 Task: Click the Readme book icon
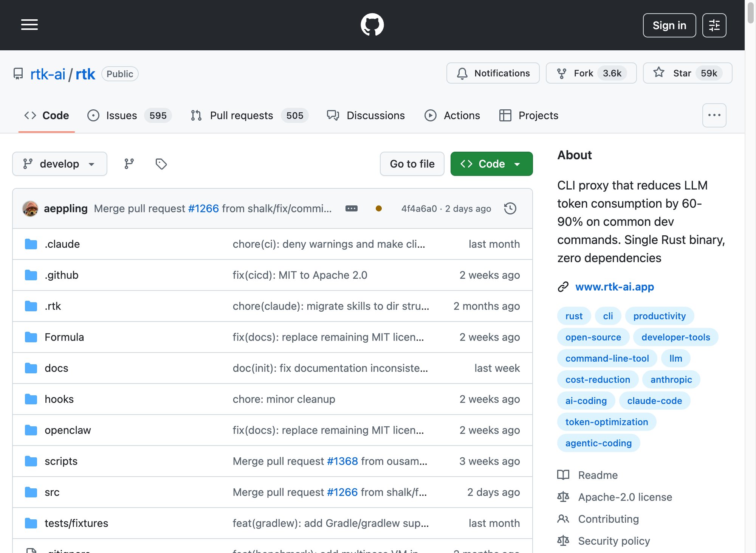[x=563, y=475]
